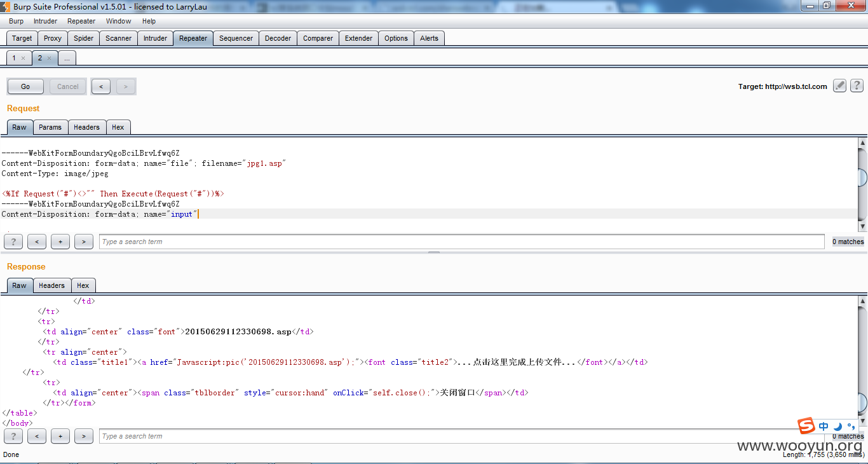Switch to the Extender tab

tap(358, 38)
